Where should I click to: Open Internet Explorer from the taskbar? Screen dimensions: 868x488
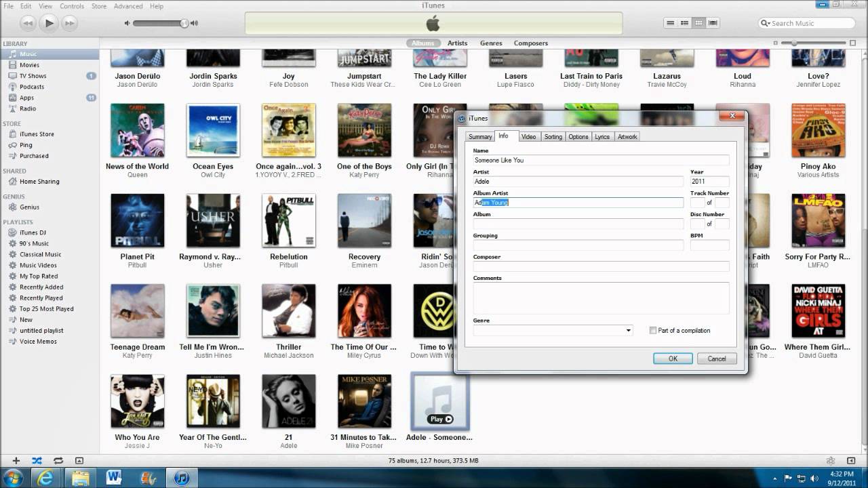(46, 478)
